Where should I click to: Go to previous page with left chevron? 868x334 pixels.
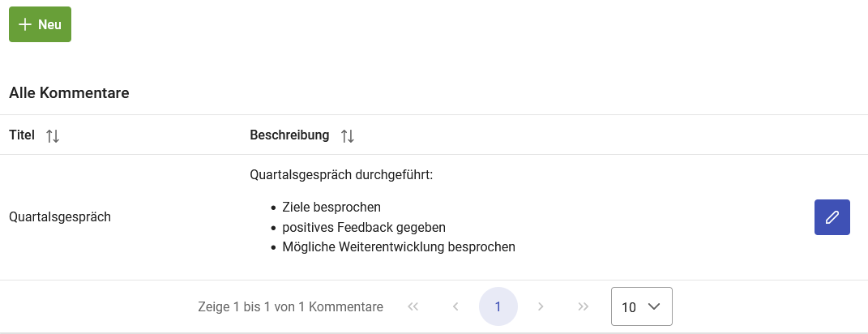pyautogui.click(x=455, y=306)
